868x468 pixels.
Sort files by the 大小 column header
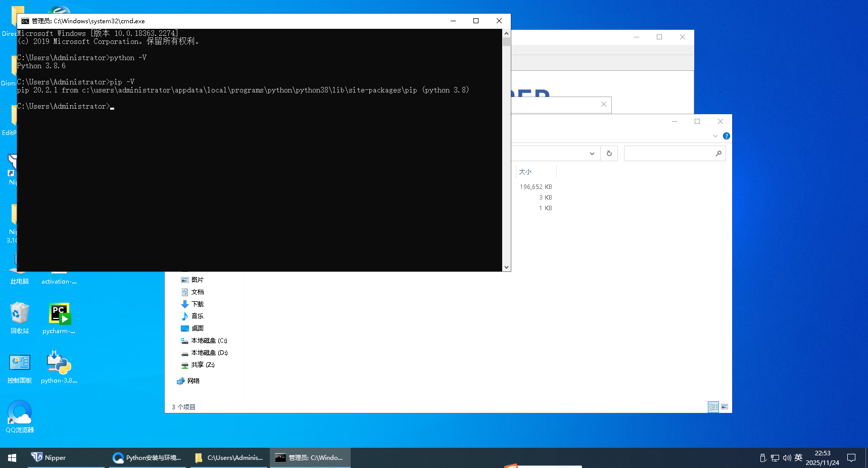pos(525,172)
